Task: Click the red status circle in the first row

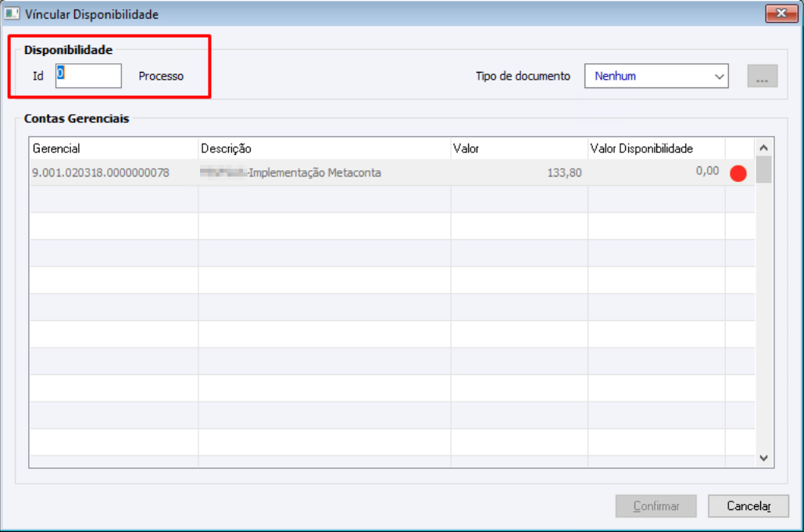Action: point(738,173)
